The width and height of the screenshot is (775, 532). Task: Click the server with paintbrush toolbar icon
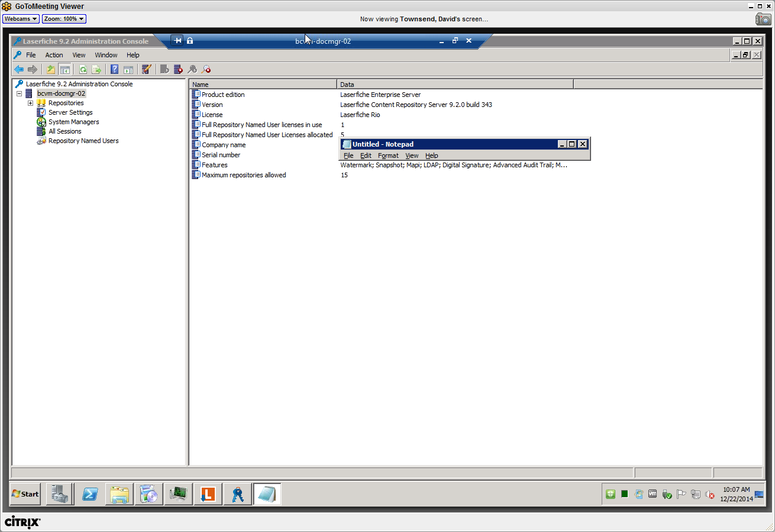147,69
